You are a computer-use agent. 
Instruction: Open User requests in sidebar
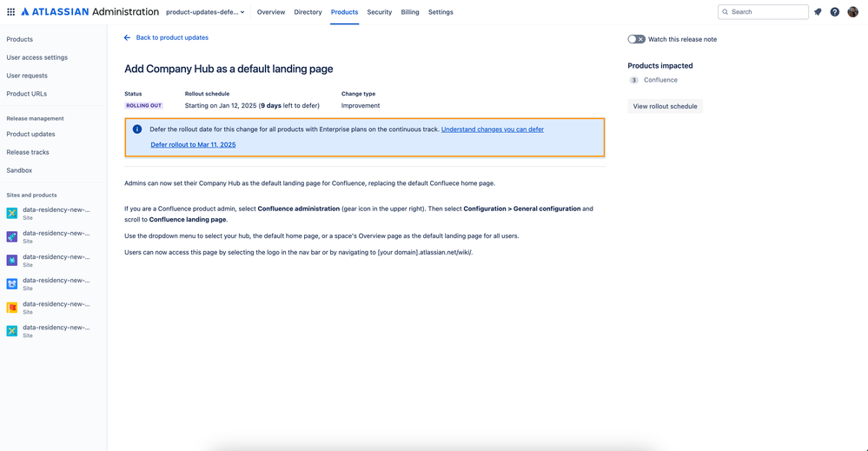pos(27,76)
